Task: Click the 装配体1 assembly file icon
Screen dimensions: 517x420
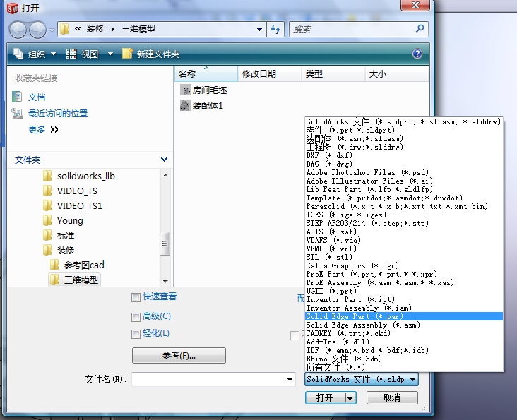Action: point(186,105)
